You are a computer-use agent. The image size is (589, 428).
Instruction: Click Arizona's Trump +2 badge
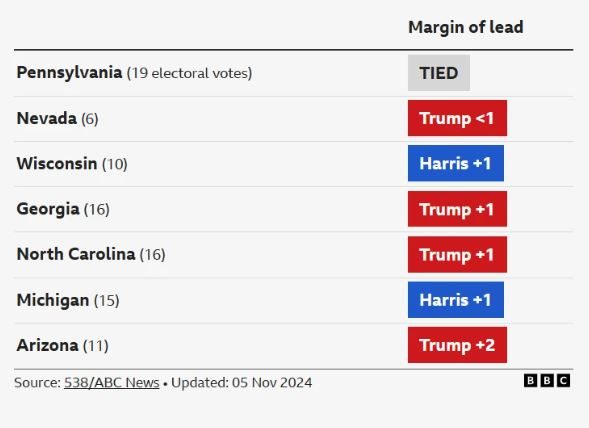(457, 345)
